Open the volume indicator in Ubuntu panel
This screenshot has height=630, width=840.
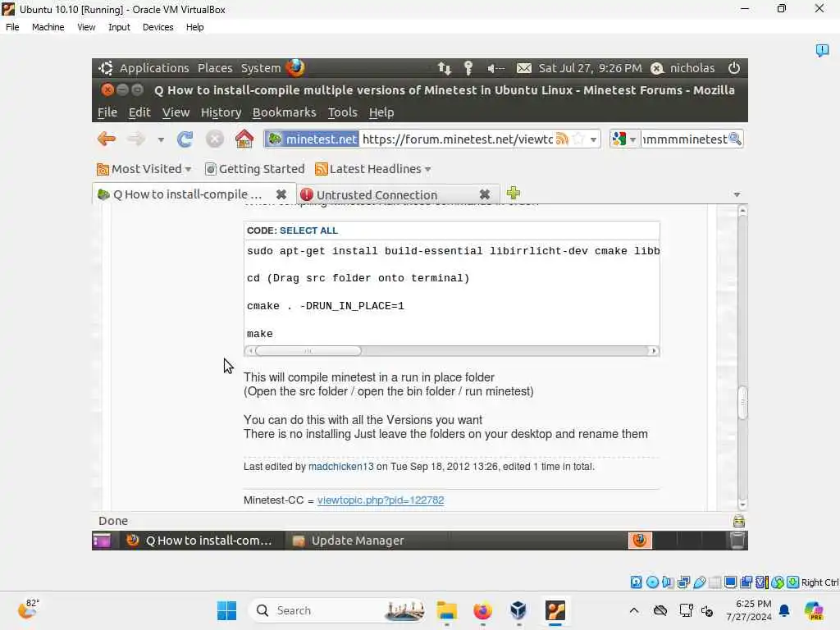(x=496, y=68)
